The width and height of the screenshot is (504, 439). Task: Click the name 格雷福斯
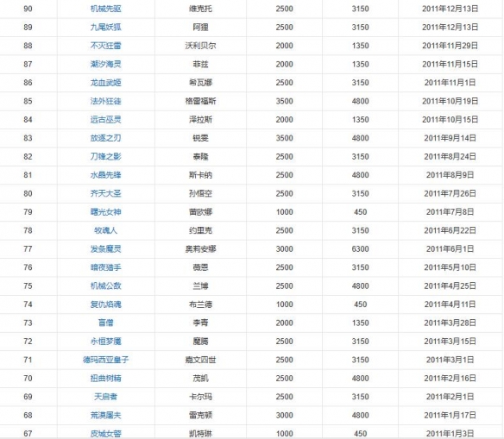click(x=200, y=101)
